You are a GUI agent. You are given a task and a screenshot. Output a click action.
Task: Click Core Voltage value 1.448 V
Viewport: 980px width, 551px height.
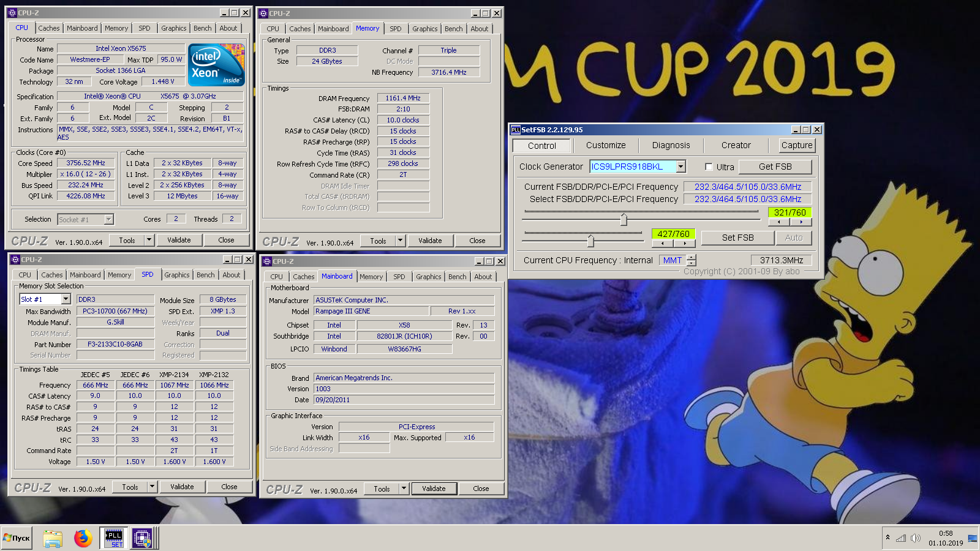click(162, 81)
